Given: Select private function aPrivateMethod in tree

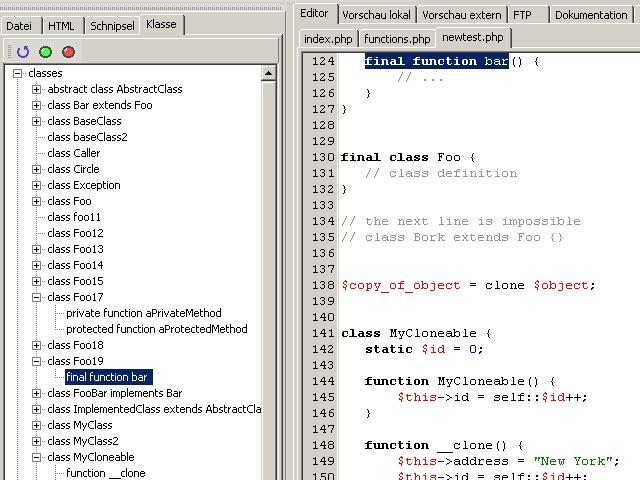Looking at the screenshot, I should pos(143,313).
